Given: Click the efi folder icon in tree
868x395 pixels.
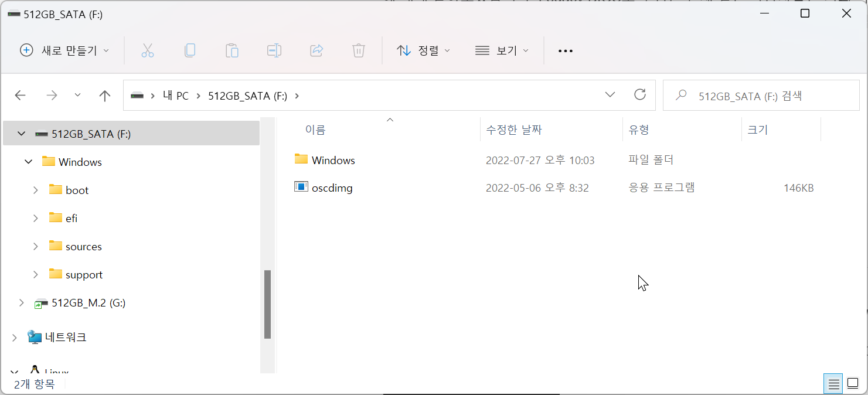Looking at the screenshot, I should click(56, 217).
